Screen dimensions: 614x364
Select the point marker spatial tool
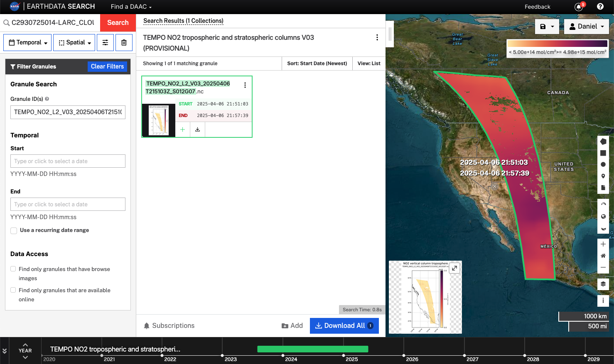tap(603, 176)
